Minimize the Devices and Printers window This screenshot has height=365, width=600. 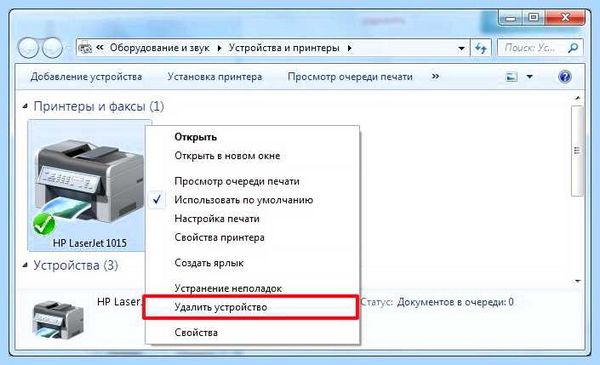(510, 18)
